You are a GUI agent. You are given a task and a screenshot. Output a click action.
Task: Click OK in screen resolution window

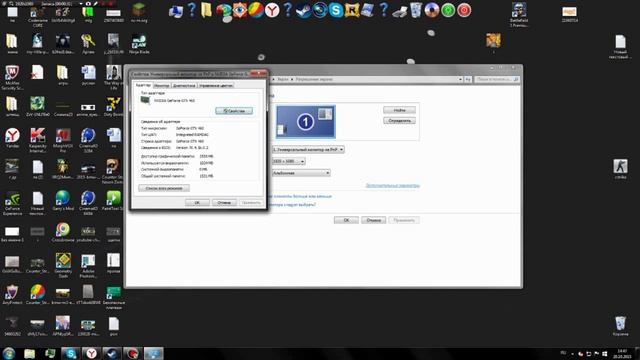coord(346,220)
